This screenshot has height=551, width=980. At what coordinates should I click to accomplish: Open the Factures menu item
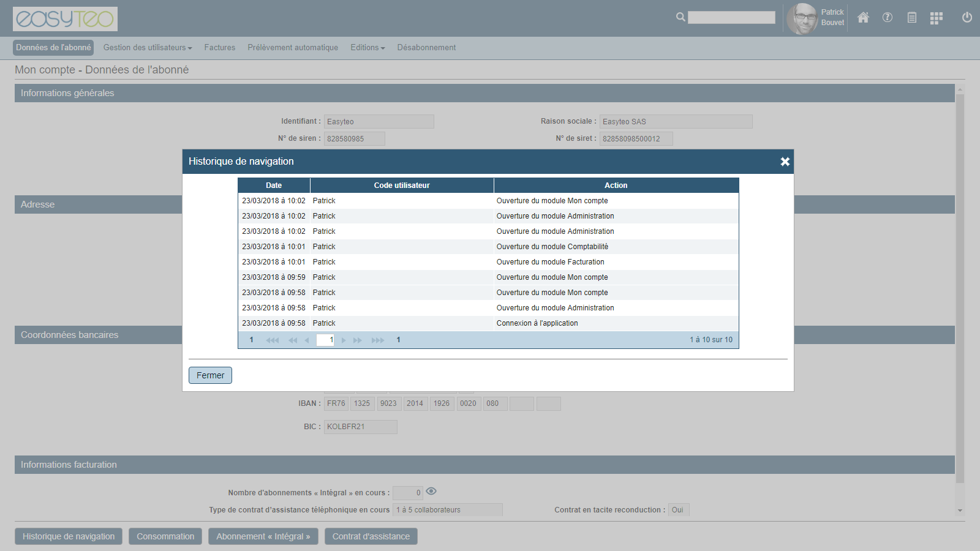[x=220, y=48]
